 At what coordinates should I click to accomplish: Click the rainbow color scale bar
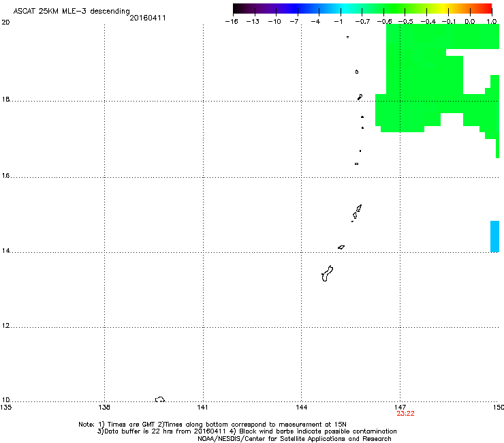coord(362,9)
